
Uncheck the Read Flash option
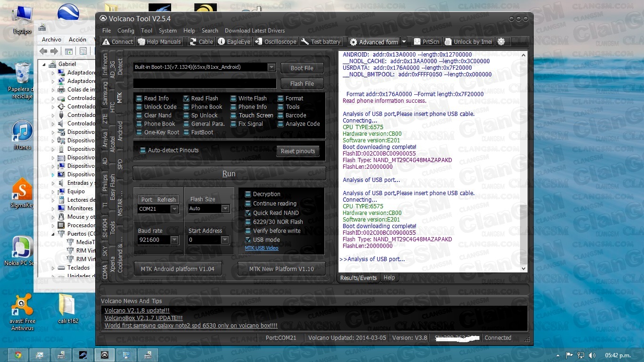[x=186, y=99]
